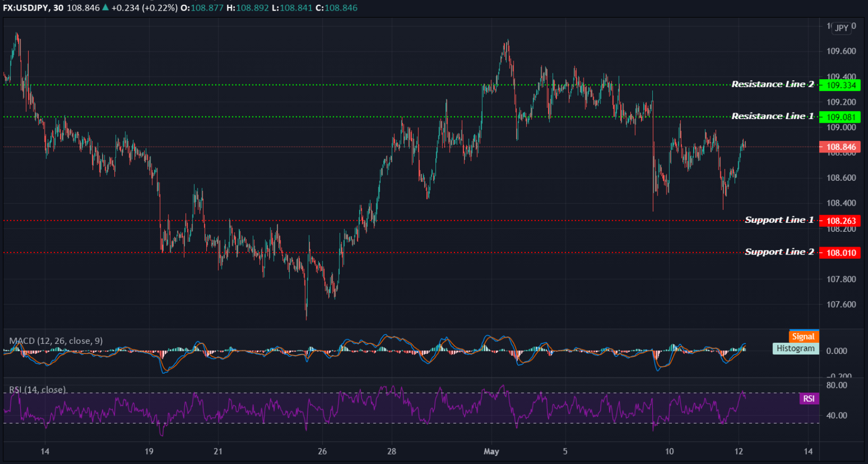The image size is (868, 464).
Task: Click the 109.600 price axis label
Action: [841, 51]
